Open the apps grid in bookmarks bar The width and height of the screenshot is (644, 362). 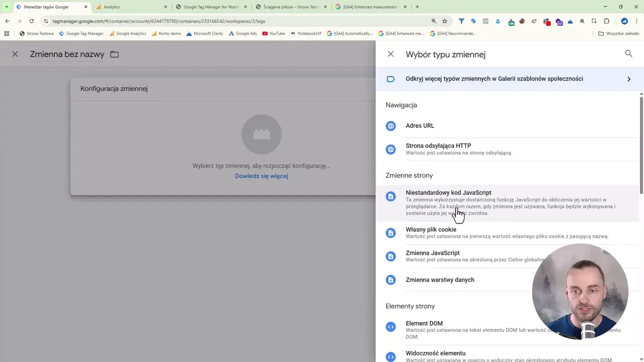point(7,33)
